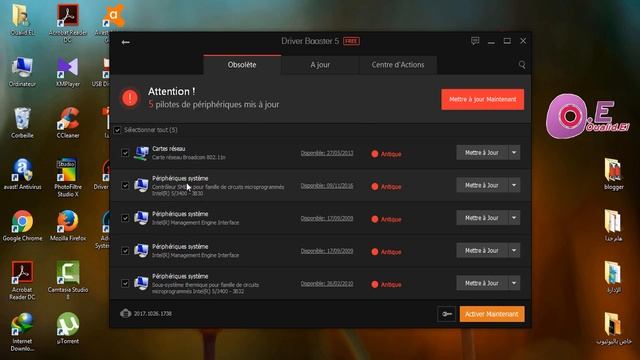
Task: Launch KMPlayer from the desktop
Action: pos(68,71)
